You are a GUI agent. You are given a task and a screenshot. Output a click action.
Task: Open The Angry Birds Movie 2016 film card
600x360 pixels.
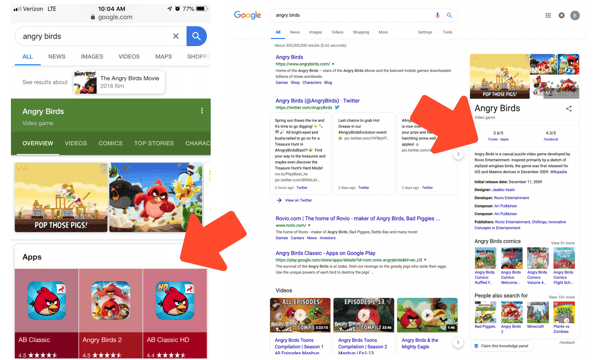tap(119, 82)
